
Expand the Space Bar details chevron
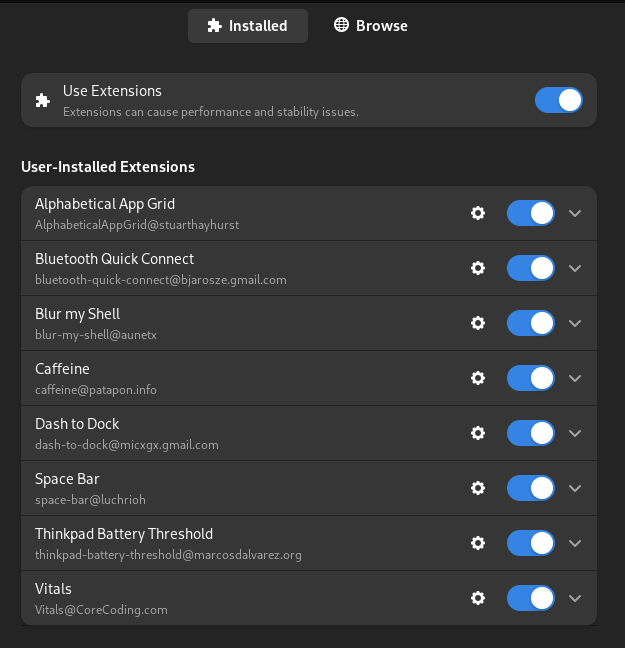tap(575, 488)
